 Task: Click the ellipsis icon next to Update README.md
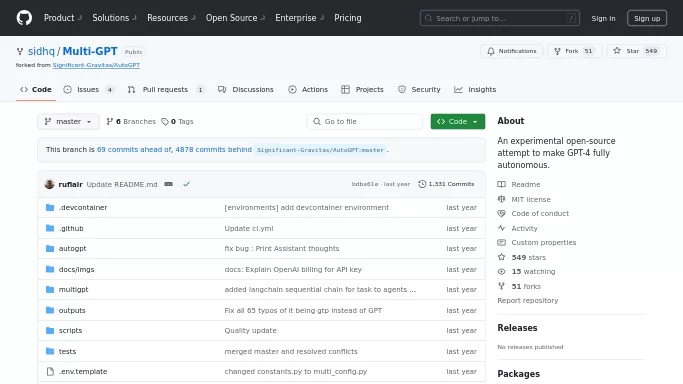click(x=169, y=184)
